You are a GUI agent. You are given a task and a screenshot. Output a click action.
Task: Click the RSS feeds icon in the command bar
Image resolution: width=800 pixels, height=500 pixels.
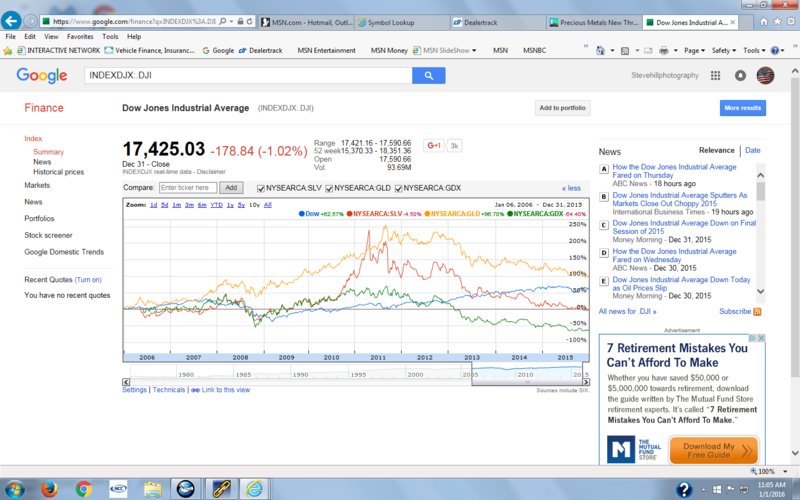[625, 51]
